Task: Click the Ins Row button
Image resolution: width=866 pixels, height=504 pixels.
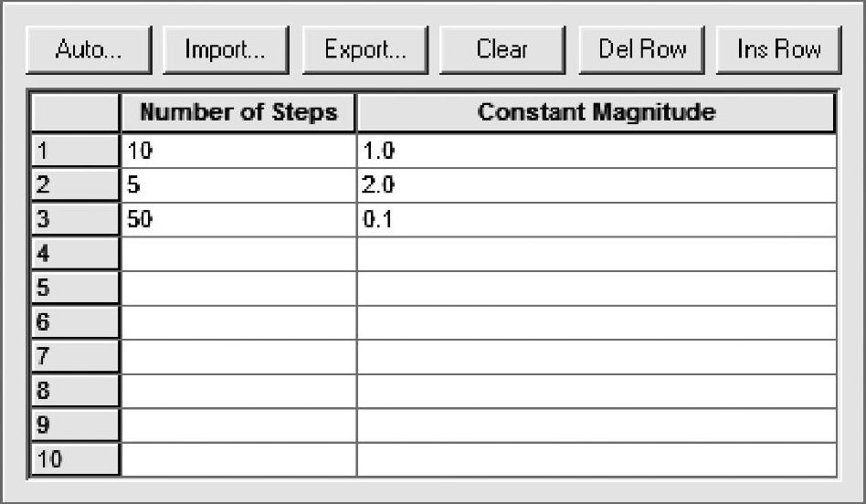Action: coord(778,50)
